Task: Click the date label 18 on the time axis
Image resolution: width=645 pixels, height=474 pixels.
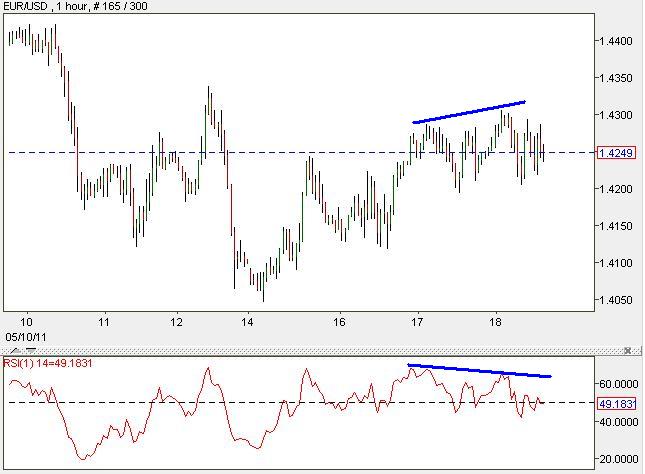Action: coord(496,322)
